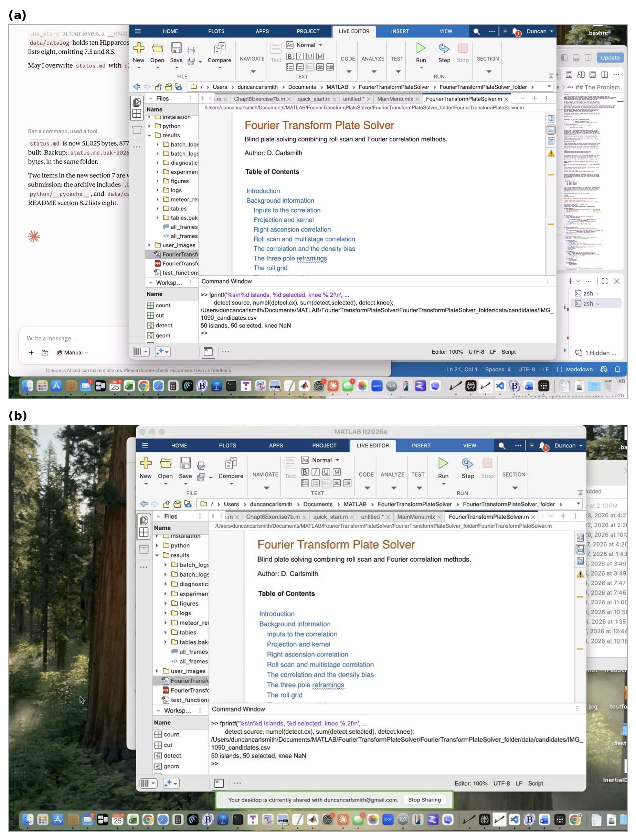
Task: In panel (a), click VS Code status bar bell
Action: pos(617,369)
